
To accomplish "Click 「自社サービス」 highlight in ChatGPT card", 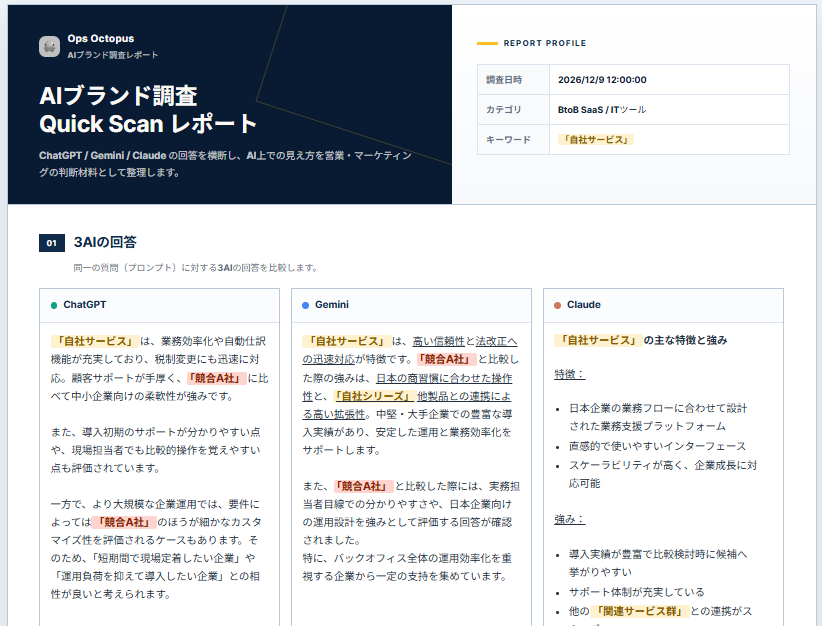I will coord(95,342).
